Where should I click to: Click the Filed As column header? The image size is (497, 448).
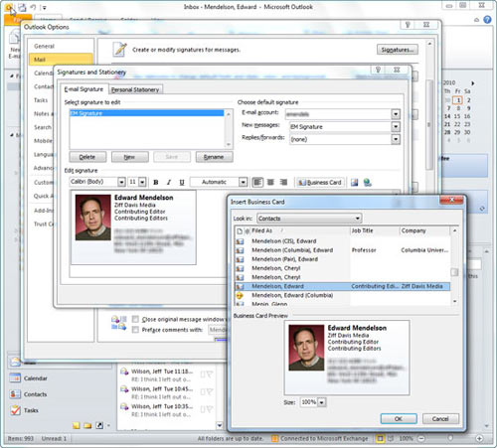click(x=300, y=230)
